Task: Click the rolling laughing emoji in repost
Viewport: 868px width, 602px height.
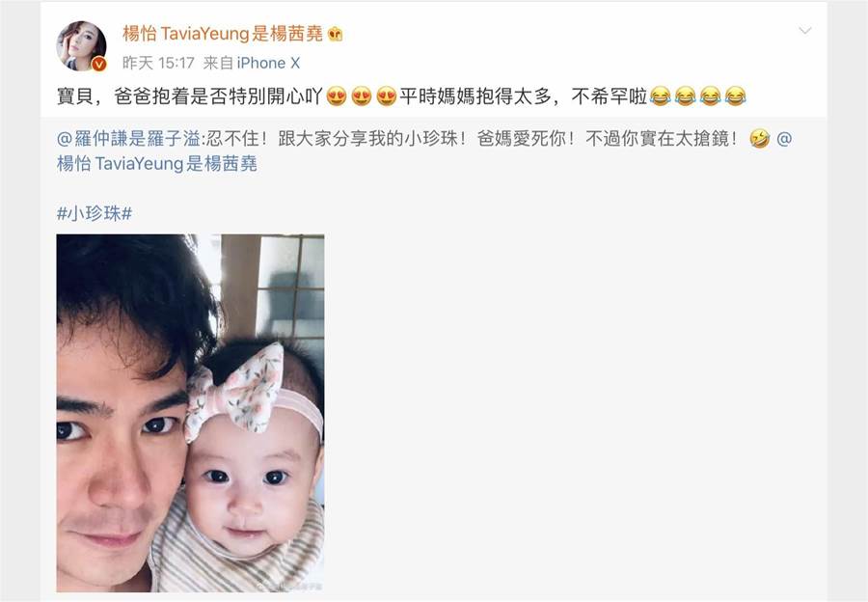Action: 760,139
